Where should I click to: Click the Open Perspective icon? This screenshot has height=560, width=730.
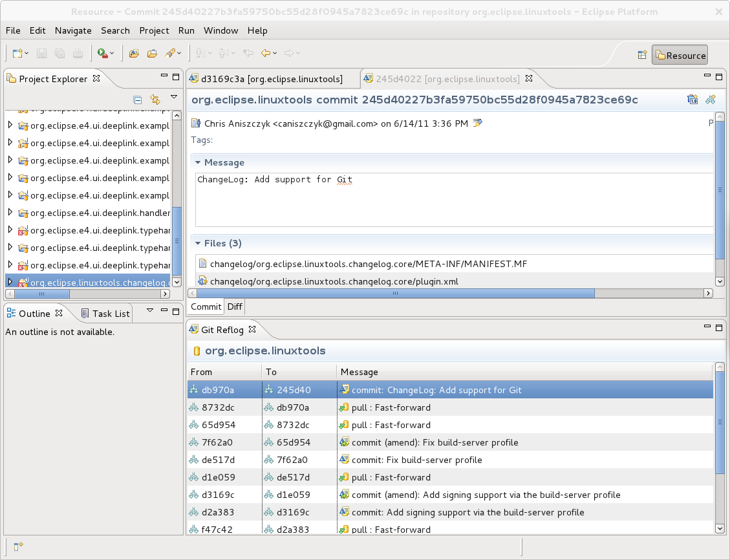(x=642, y=55)
